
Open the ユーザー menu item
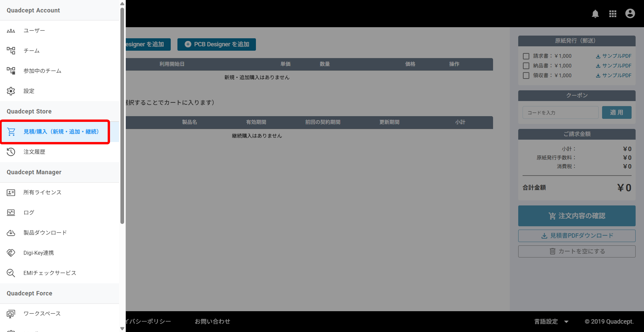[34, 31]
